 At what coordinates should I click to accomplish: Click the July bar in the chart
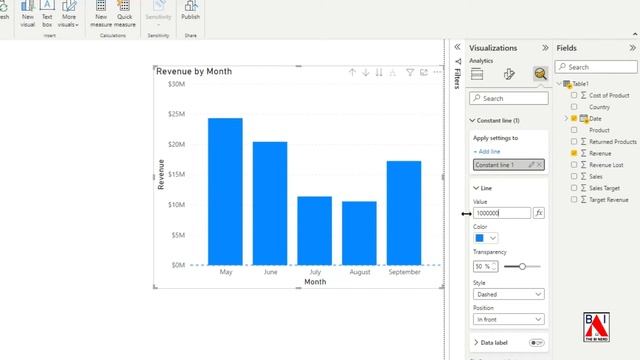click(315, 231)
